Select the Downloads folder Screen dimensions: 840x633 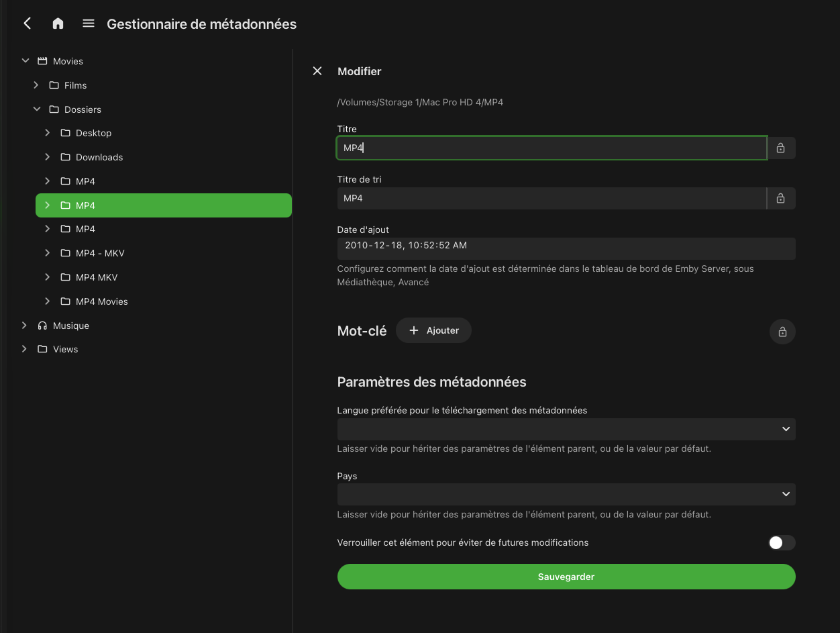pyautogui.click(x=99, y=157)
